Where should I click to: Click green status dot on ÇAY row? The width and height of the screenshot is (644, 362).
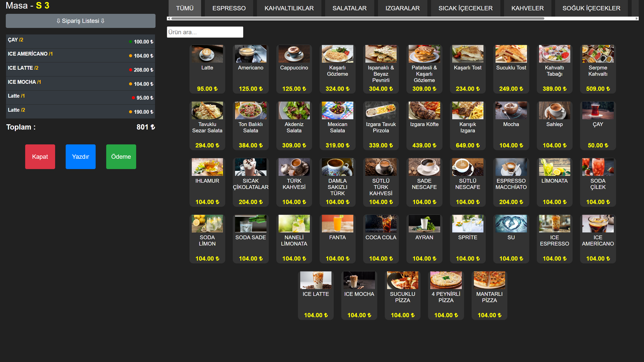click(x=130, y=42)
